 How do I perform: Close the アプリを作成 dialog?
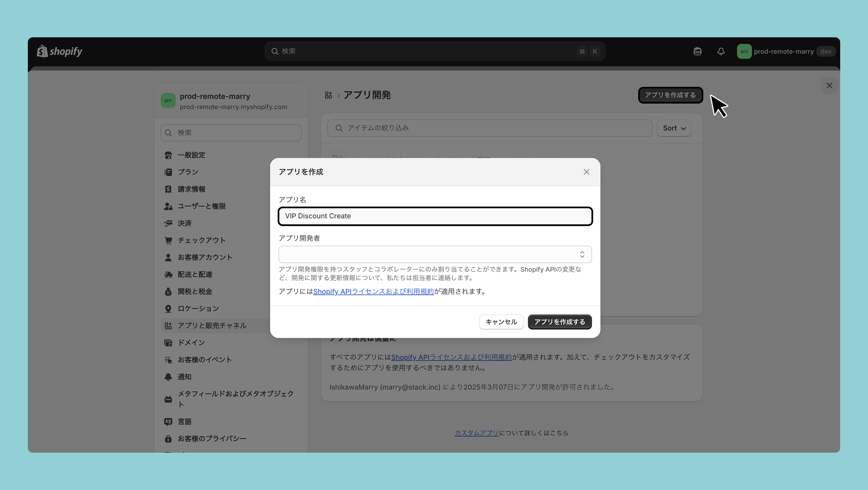tap(586, 172)
